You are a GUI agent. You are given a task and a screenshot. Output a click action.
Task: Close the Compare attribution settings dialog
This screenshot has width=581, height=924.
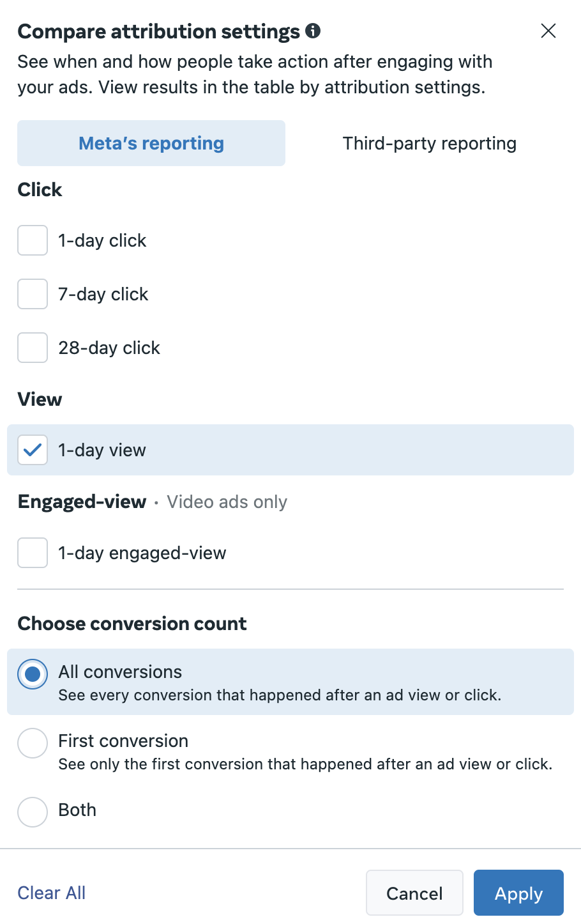548,31
